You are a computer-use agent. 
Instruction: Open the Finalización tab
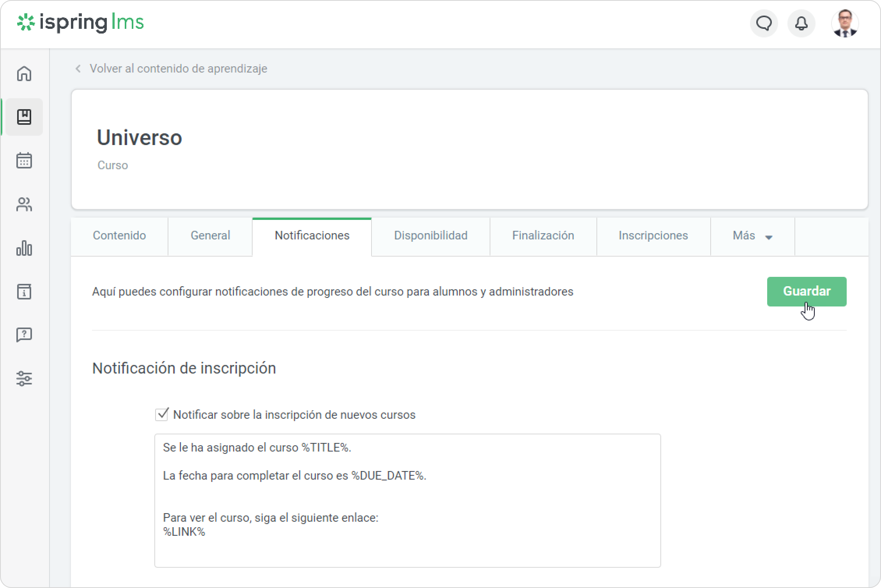543,236
